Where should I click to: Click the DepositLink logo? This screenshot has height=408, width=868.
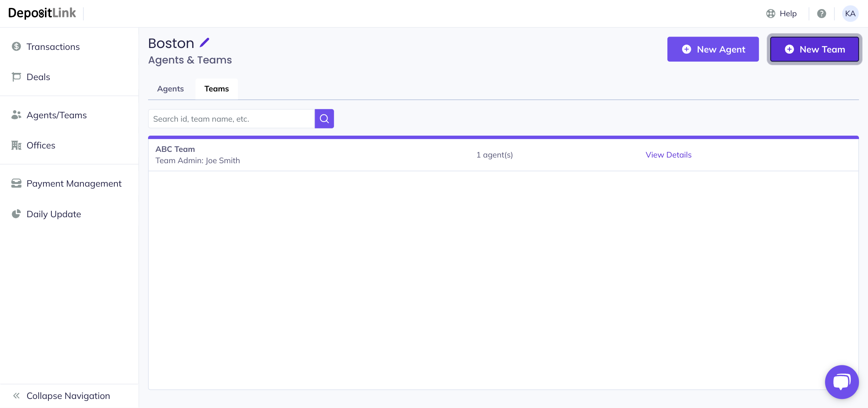pyautogui.click(x=42, y=13)
